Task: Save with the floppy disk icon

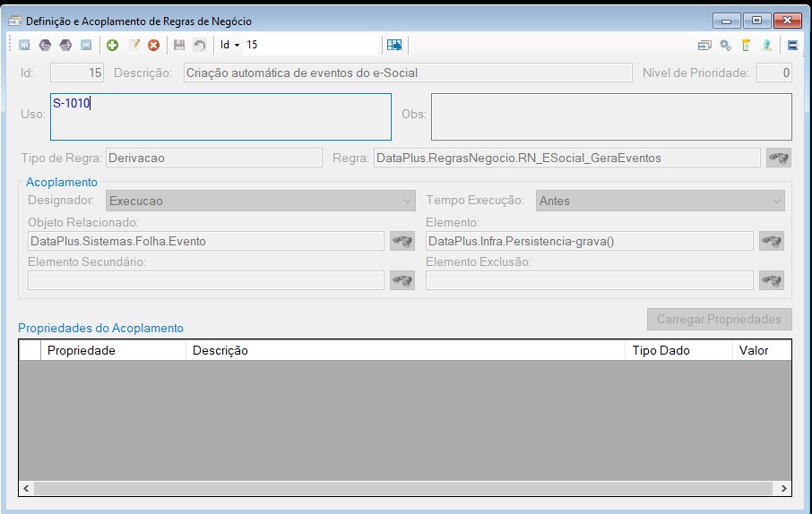Action: click(x=179, y=45)
